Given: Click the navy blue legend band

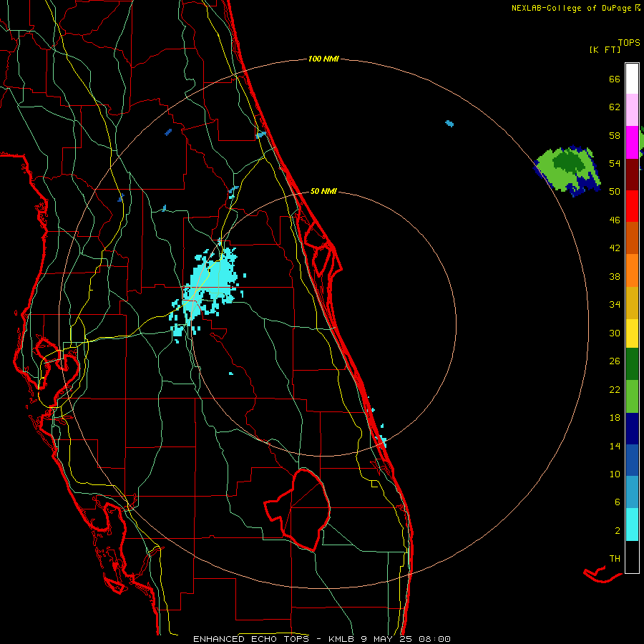Looking at the screenshot, I should click(x=632, y=429).
